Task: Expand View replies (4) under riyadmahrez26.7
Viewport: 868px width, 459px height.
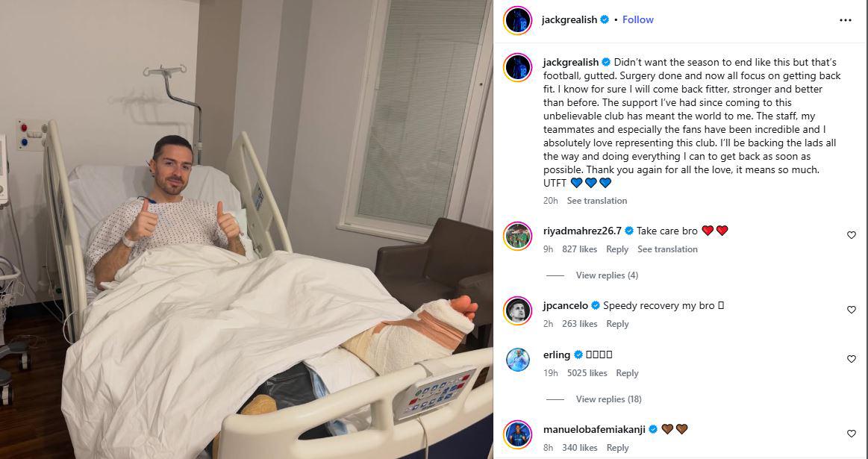Action: [x=607, y=275]
